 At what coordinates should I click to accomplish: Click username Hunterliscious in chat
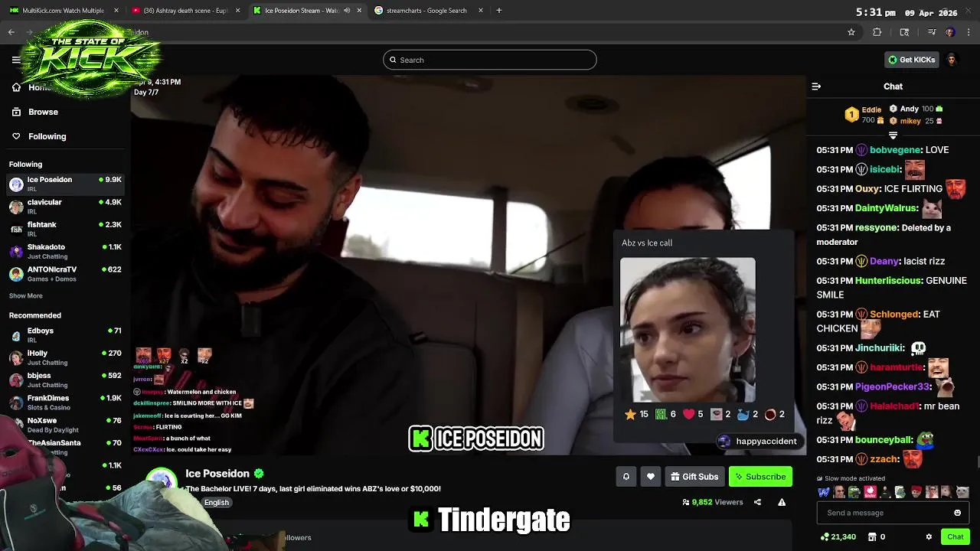pos(888,281)
